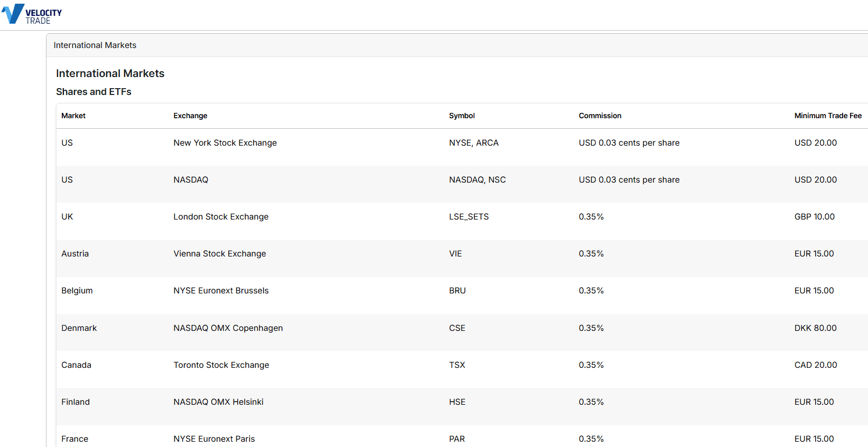868x447 pixels.
Task: Select the Belgium market cell
Action: click(77, 291)
